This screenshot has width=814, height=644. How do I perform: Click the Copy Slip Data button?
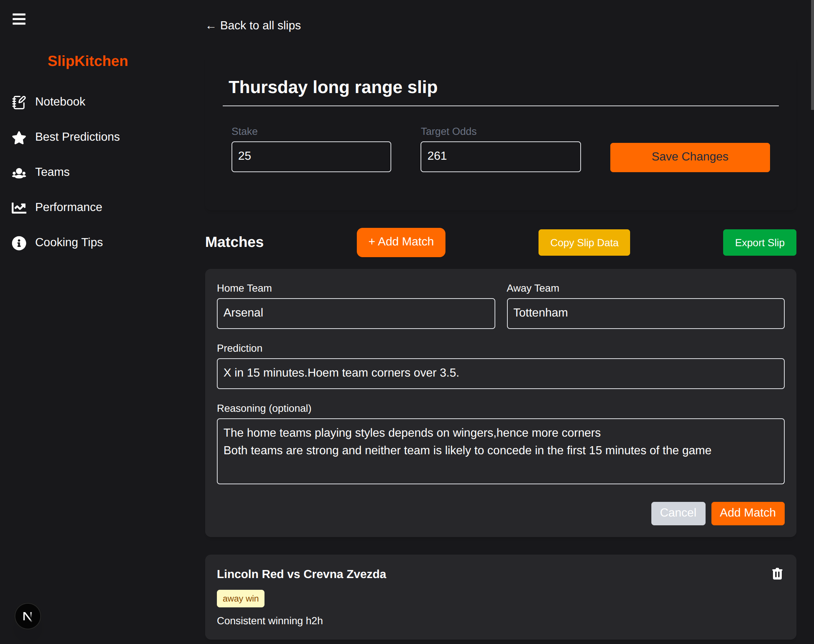[x=584, y=243]
